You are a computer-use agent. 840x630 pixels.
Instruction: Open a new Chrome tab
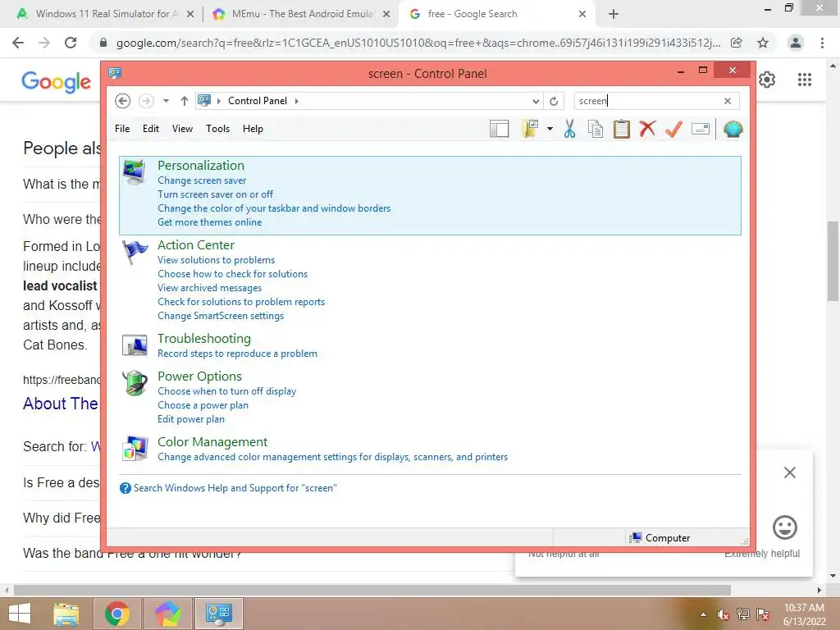614,14
